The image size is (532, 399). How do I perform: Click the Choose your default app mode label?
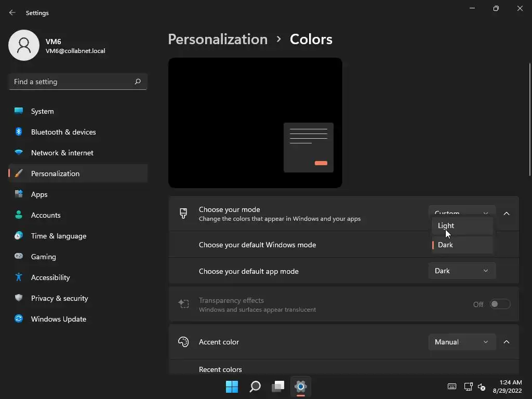(249, 271)
